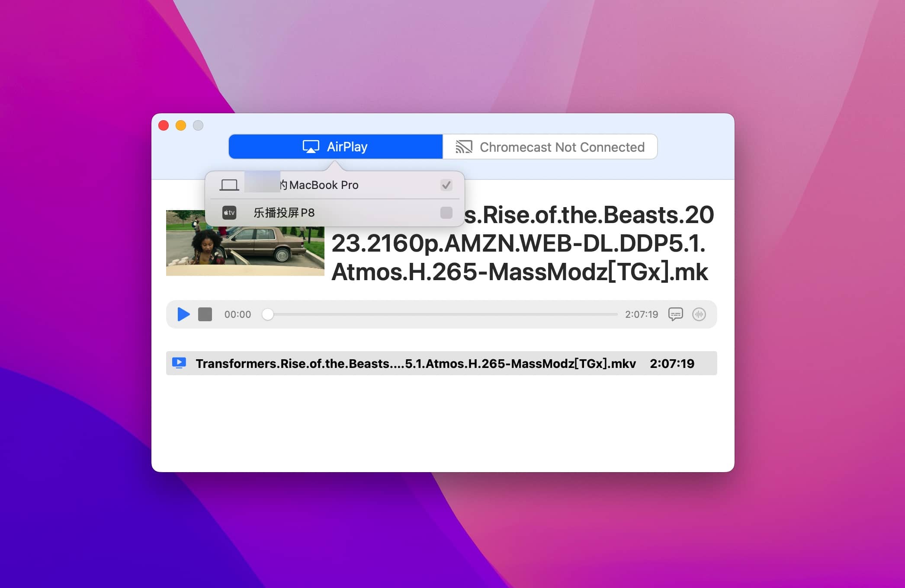Close the window with red button

164,125
